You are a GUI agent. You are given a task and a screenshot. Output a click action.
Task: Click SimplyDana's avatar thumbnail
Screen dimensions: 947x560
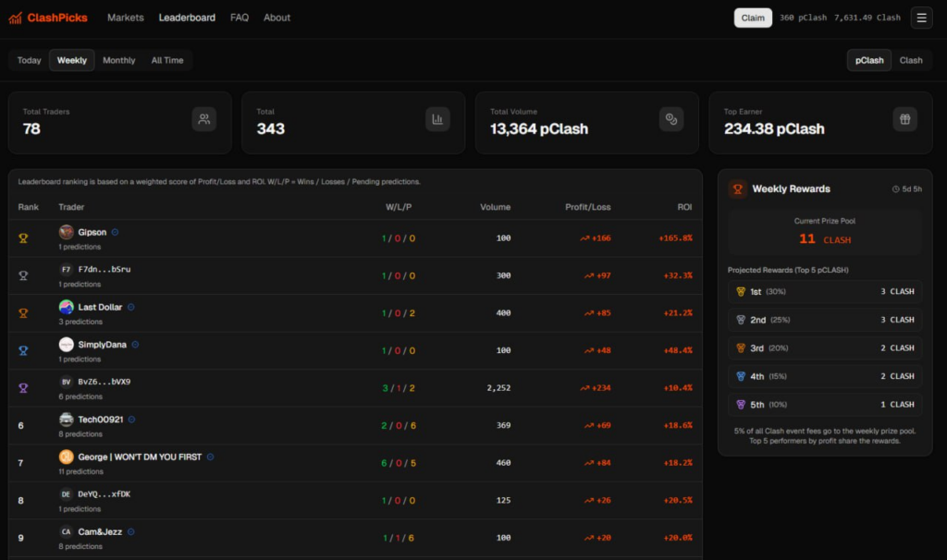[x=67, y=345]
